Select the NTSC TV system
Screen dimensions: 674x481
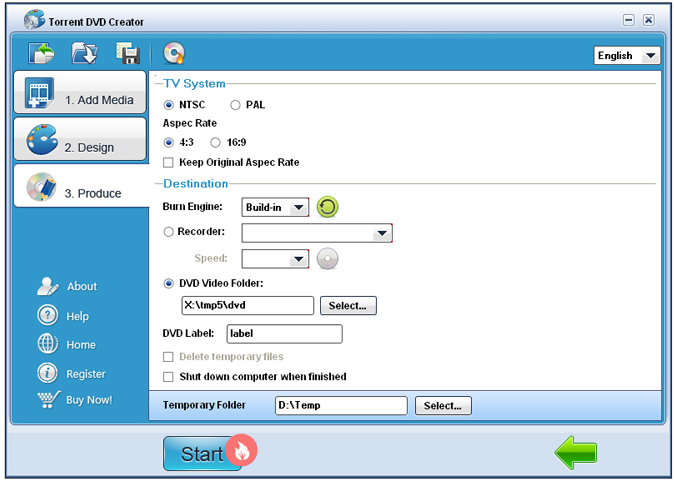(168, 105)
